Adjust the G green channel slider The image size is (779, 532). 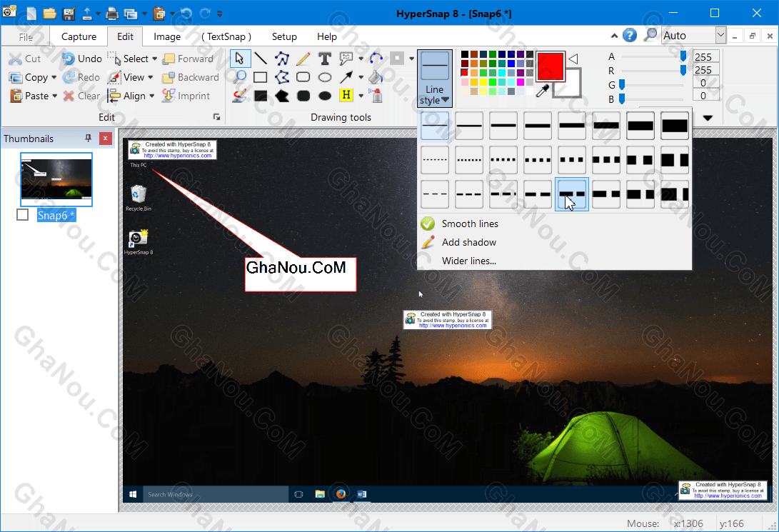(621, 85)
